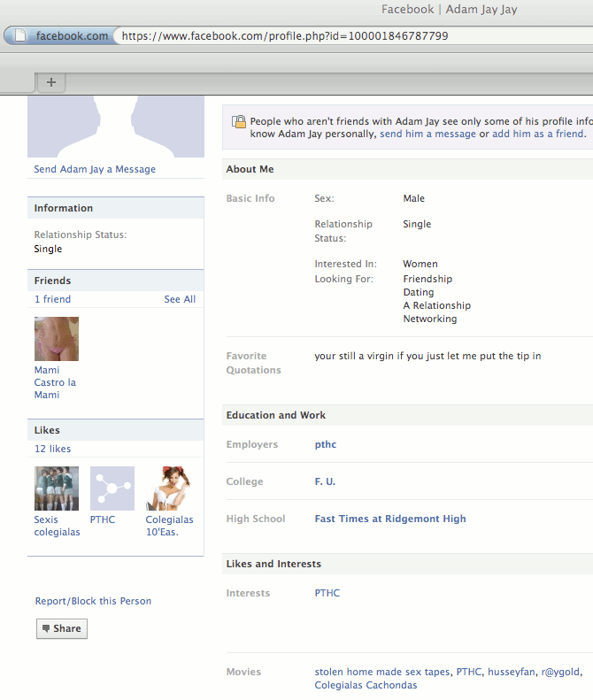The width and height of the screenshot is (593, 700).
Task: Click the padlock icon in the privacy notice
Action: (x=239, y=121)
